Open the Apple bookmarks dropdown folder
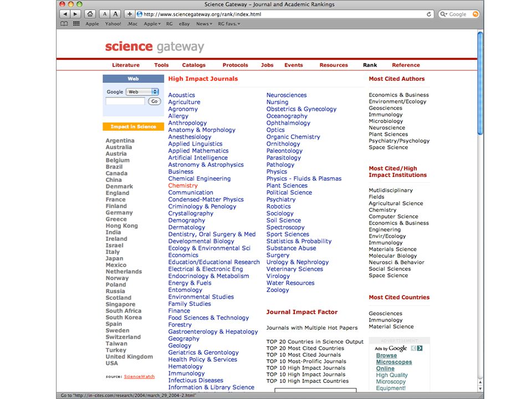Screen dimensions: 532x399 pyautogui.click(x=152, y=24)
